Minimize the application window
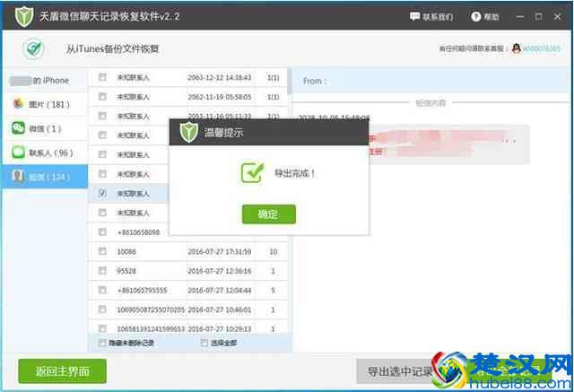 coord(520,16)
